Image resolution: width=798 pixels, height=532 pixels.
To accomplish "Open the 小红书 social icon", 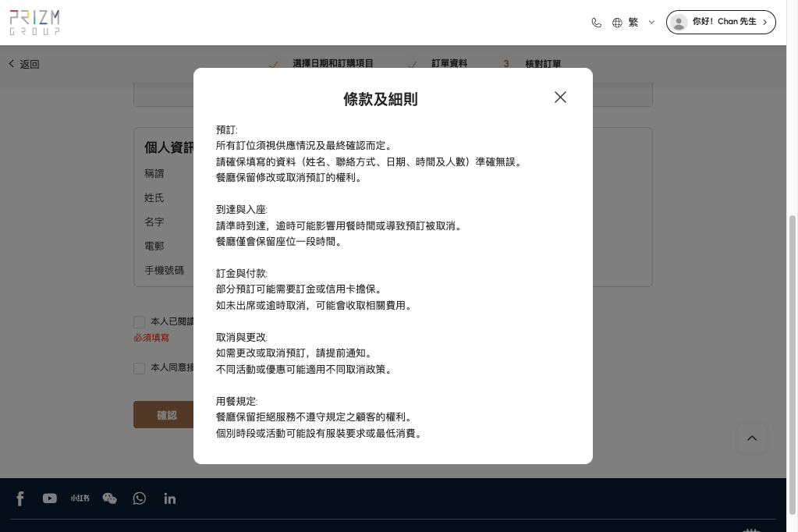I will tap(80, 498).
